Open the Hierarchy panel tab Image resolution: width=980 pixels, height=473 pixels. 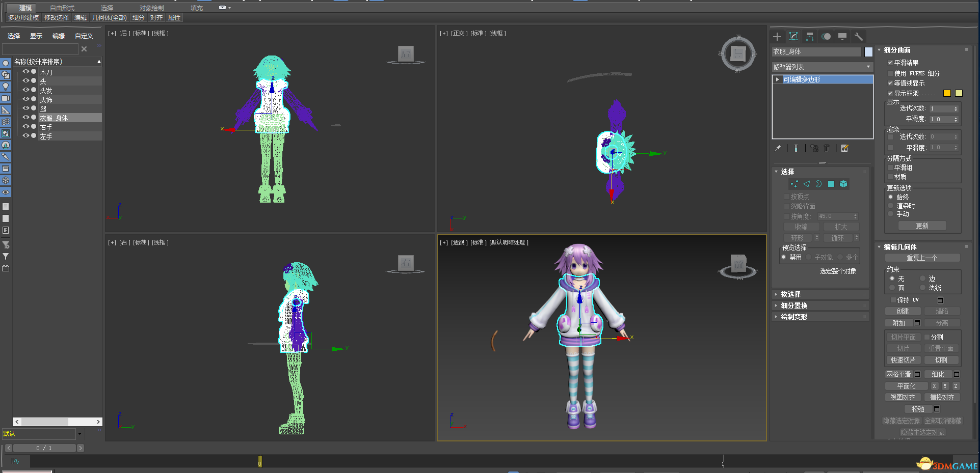[x=810, y=37]
